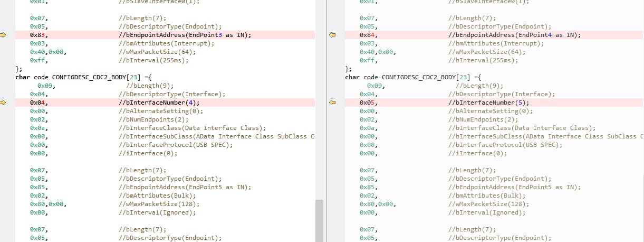644x242 pixels.
Task: Click wMaxPacketSize(128) in the right pane
Action: [x=488, y=204]
